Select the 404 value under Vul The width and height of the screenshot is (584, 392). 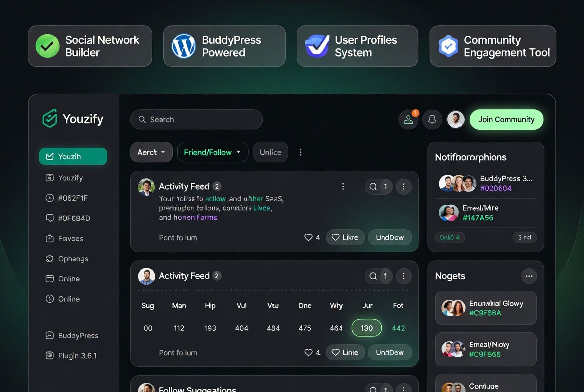(x=241, y=328)
